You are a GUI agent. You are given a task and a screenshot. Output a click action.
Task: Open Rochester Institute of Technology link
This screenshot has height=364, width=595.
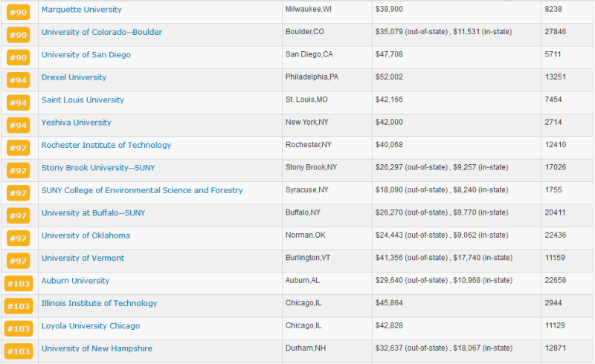click(x=106, y=145)
